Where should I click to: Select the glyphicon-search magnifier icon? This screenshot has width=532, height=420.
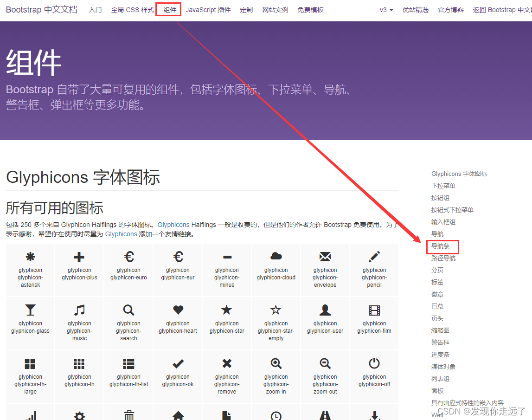click(128, 310)
